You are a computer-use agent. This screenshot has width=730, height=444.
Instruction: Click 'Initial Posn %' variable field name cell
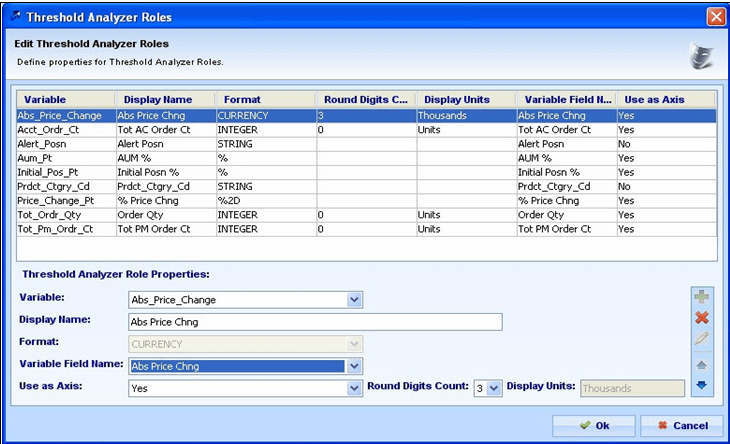tap(567, 172)
